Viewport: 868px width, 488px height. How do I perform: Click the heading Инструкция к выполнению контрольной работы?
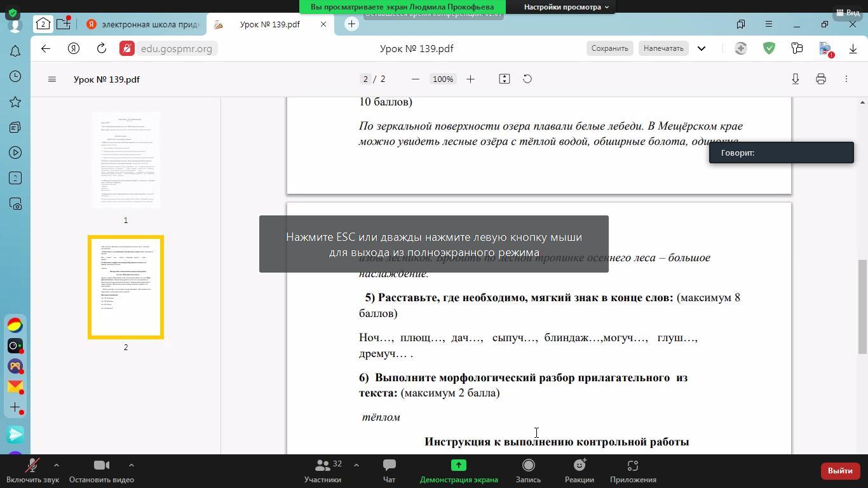point(557,442)
